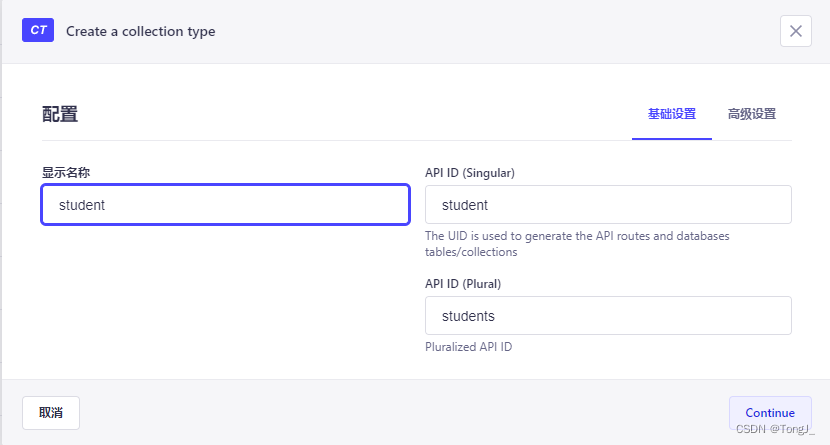
Task: Click the API ID (Plural) input field
Action: (608, 316)
